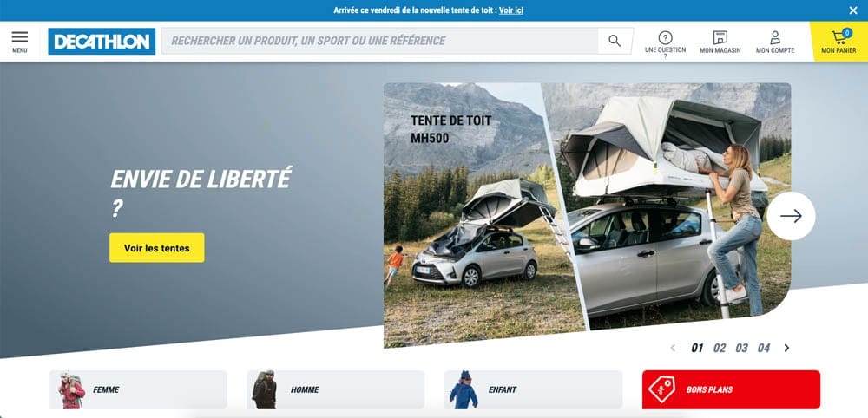
Task: Focus the product search field
Action: [379, 41]
